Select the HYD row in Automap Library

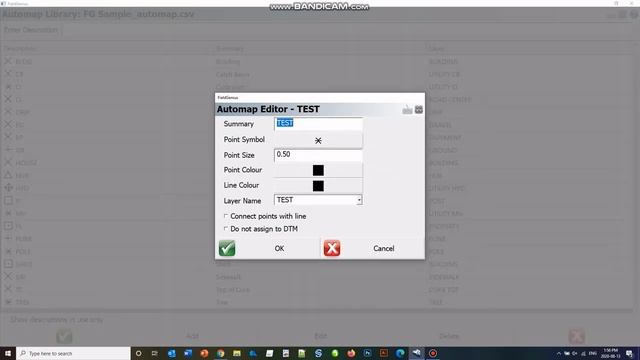pyautogui.click(x=318, y=188)
